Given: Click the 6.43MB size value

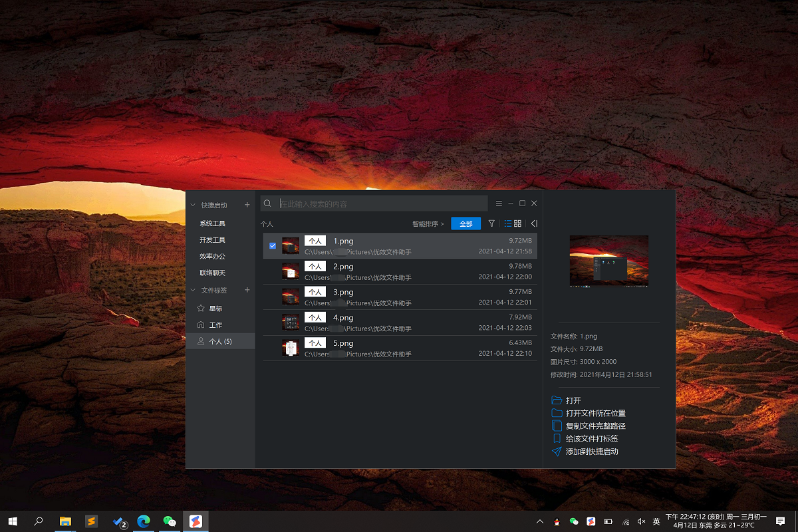Looking at the screenshot, I should (521, 342).
